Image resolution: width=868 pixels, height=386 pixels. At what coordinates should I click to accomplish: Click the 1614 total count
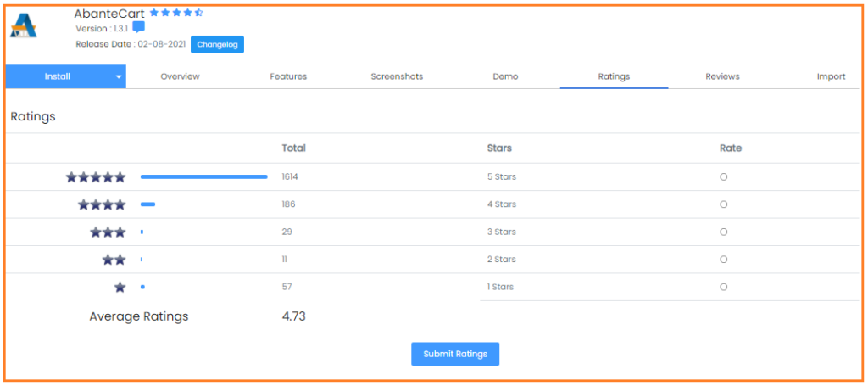[x=291, y=177]
